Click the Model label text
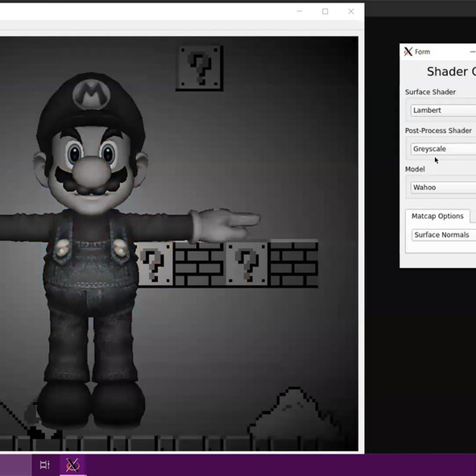 [x=415, y=169]
